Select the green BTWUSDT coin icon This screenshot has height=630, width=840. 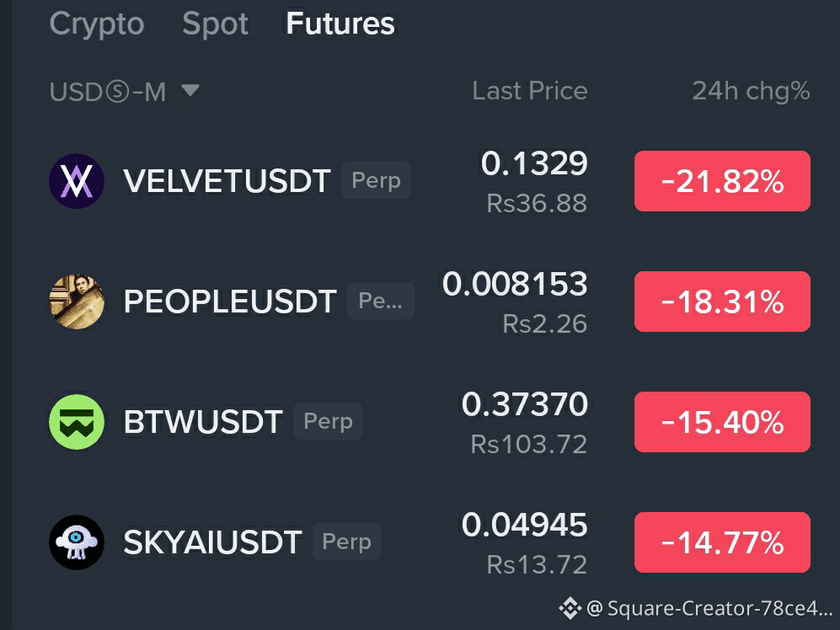(77, 422)
